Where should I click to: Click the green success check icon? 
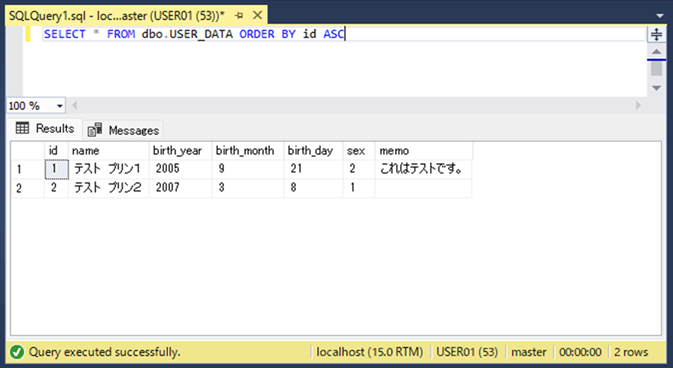click(x=16, y=352)
